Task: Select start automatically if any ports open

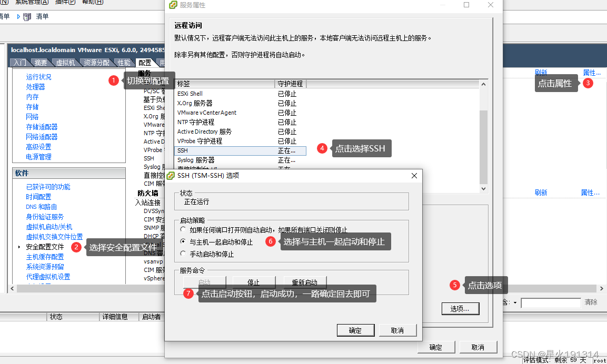Action: pyautogui.click(x=183, y=229)
